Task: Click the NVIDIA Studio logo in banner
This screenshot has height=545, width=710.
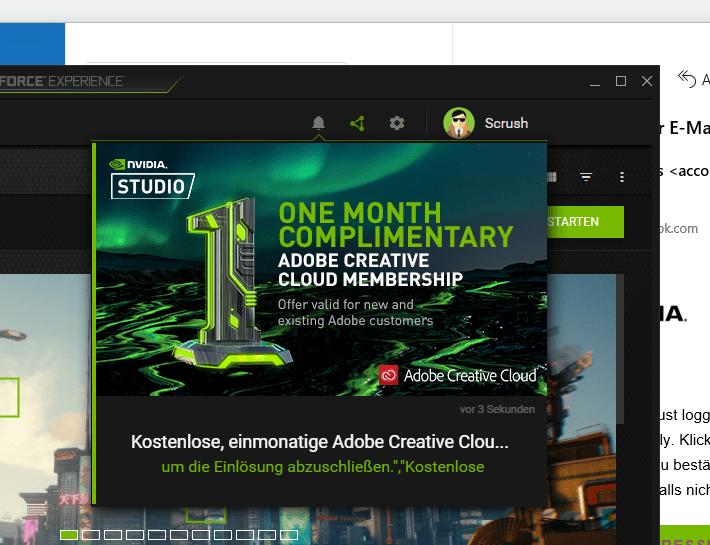Action: (152, 178)
